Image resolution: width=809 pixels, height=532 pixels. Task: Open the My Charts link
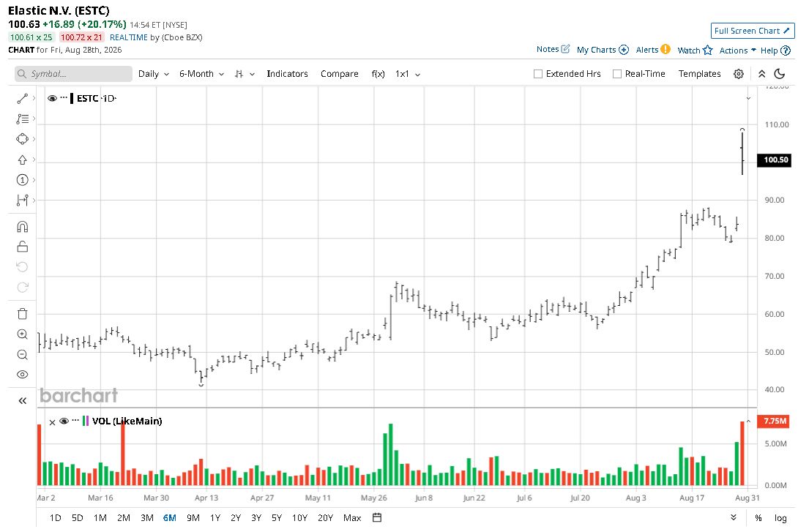pyautogui.click(x=603, y=50)
